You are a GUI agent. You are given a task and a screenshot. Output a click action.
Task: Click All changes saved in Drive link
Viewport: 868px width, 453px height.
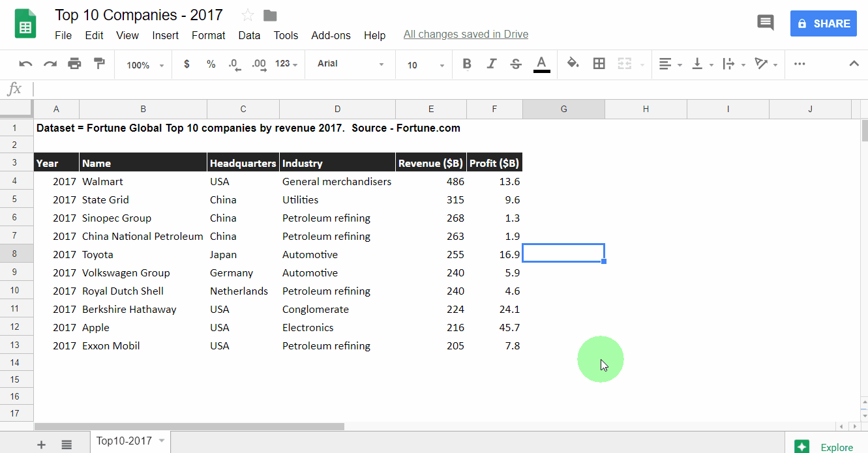coord(466,35)
